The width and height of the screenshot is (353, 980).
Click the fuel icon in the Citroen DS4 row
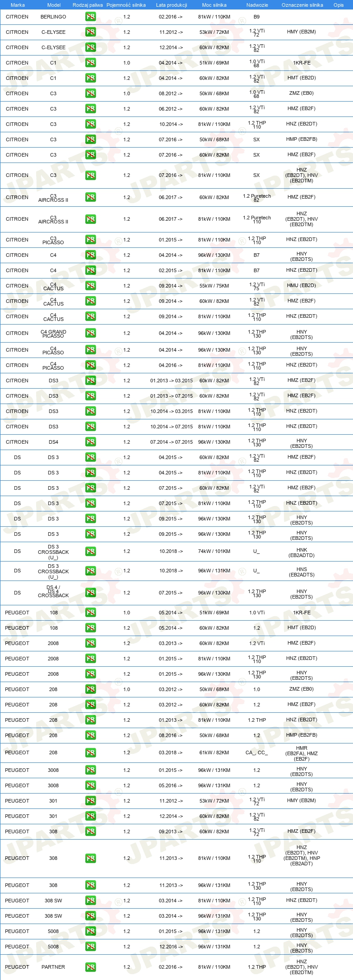[90, 442]
